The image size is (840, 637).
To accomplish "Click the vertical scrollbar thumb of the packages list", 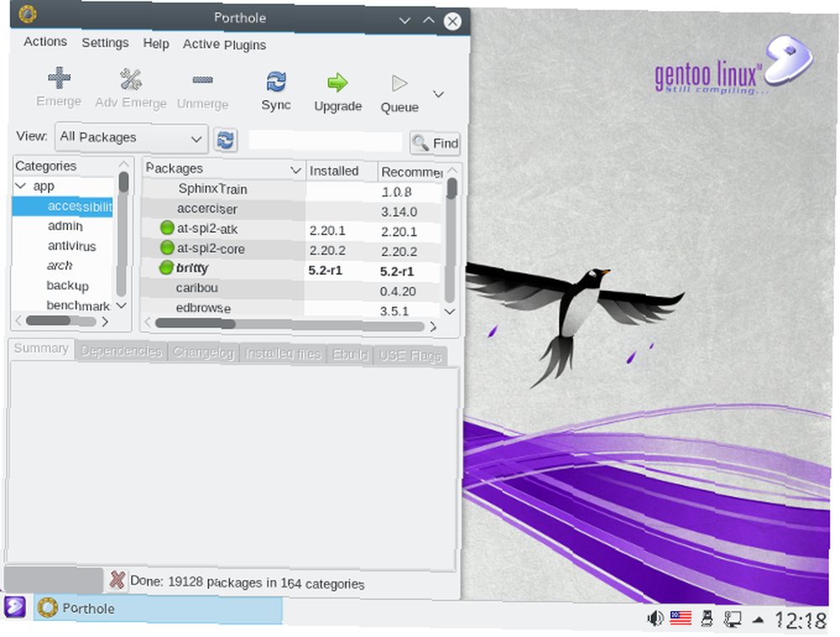I will [452, 188].
